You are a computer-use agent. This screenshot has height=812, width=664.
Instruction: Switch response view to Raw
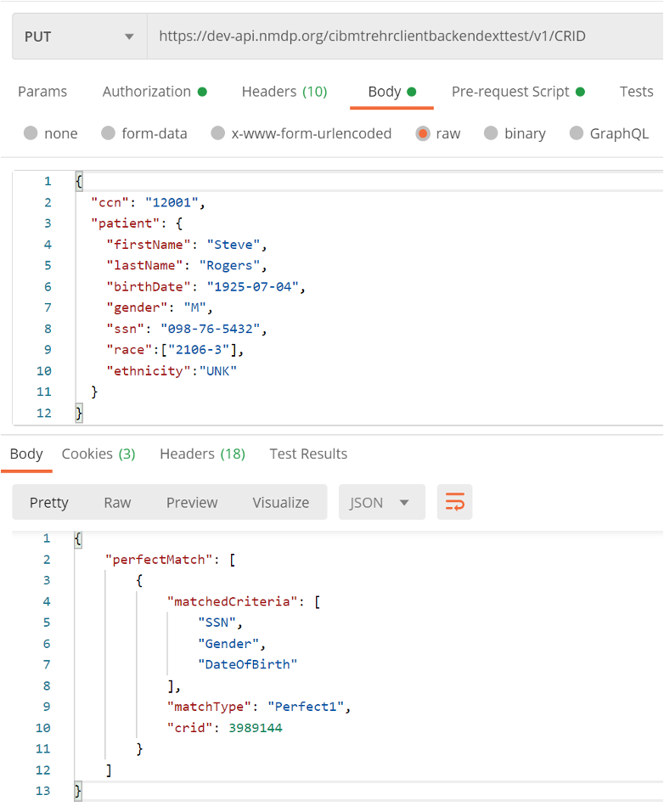click(117, 502)
